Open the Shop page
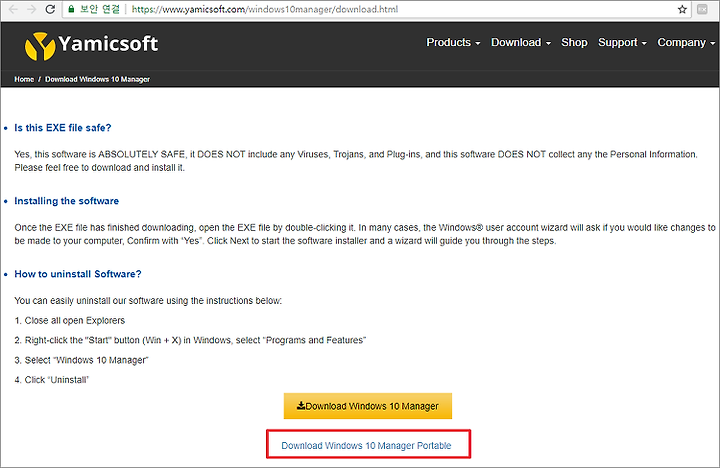 574,42
